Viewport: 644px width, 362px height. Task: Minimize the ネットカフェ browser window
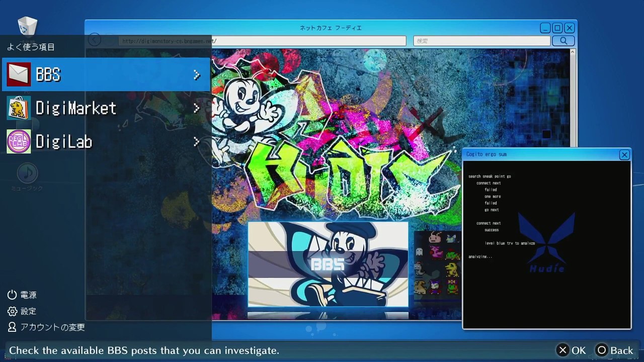(x=545, y=28)
